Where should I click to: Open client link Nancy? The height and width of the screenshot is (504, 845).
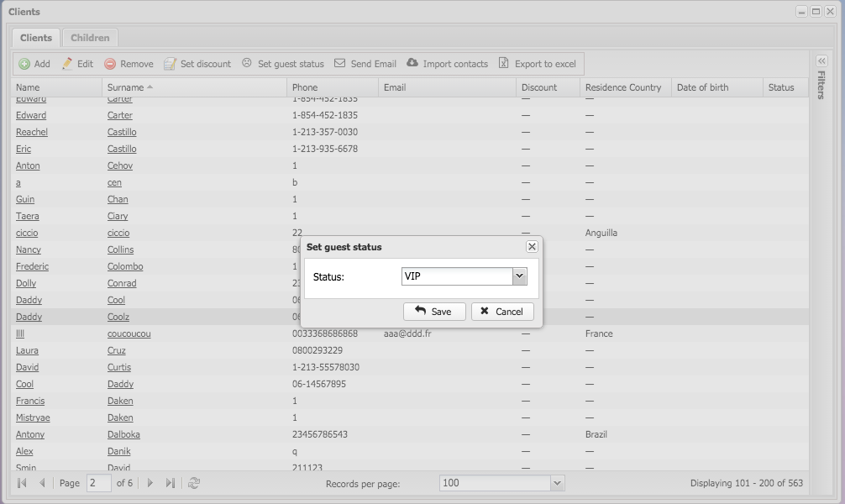click(x=28, y=249)
